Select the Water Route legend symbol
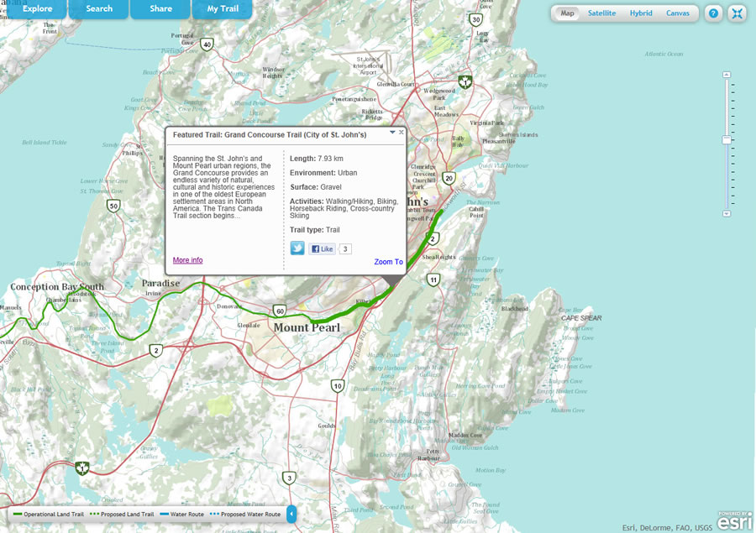Viewport: 756px width, 533px height. pyautogui.click(x=165, y=514)
